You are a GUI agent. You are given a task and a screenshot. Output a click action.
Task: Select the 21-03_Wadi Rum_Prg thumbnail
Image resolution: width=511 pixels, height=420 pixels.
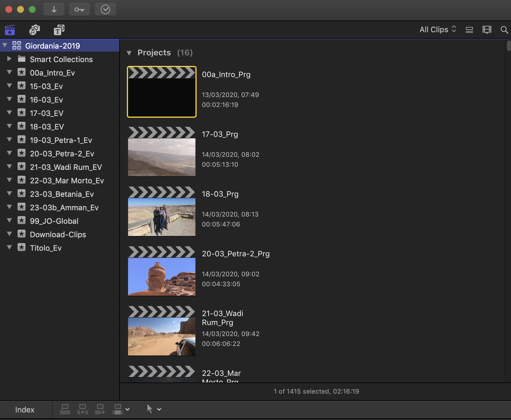pyautogui.click(x=162, y=331)
